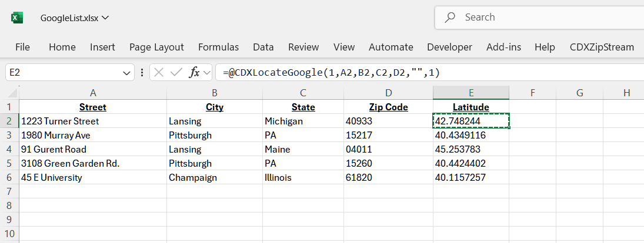The image size is (644, 243).
Task: Select cell with 91 Gurent Road
Action: [x=93, y=149]
